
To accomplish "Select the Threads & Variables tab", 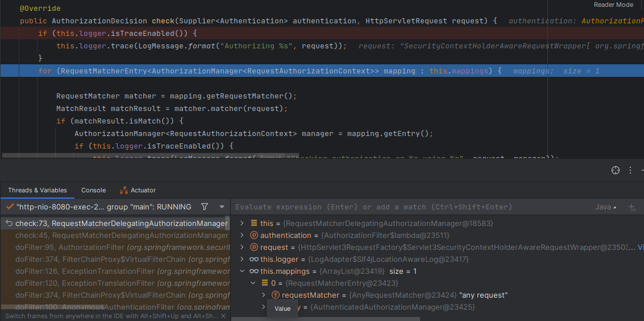I will [x=38, y=190].
